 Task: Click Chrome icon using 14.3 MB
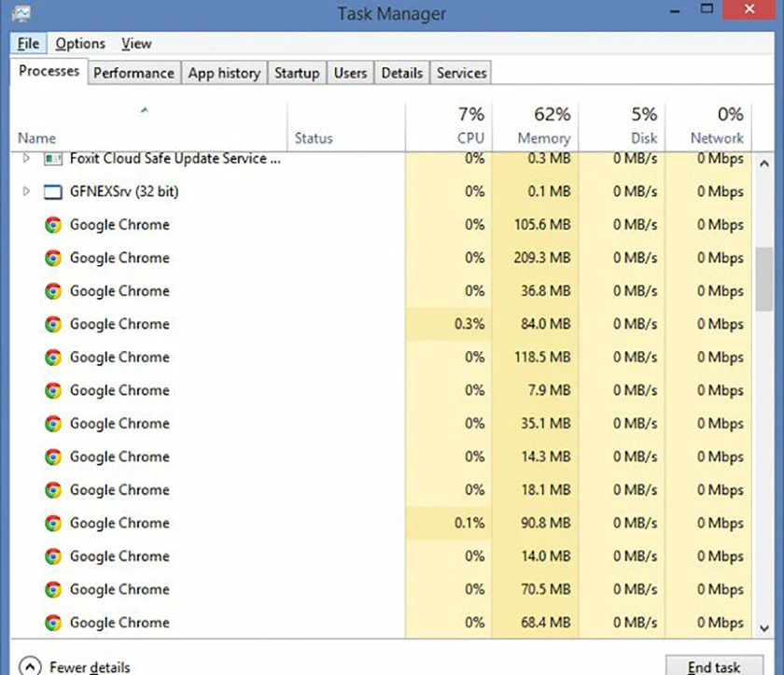click(53, 457)
